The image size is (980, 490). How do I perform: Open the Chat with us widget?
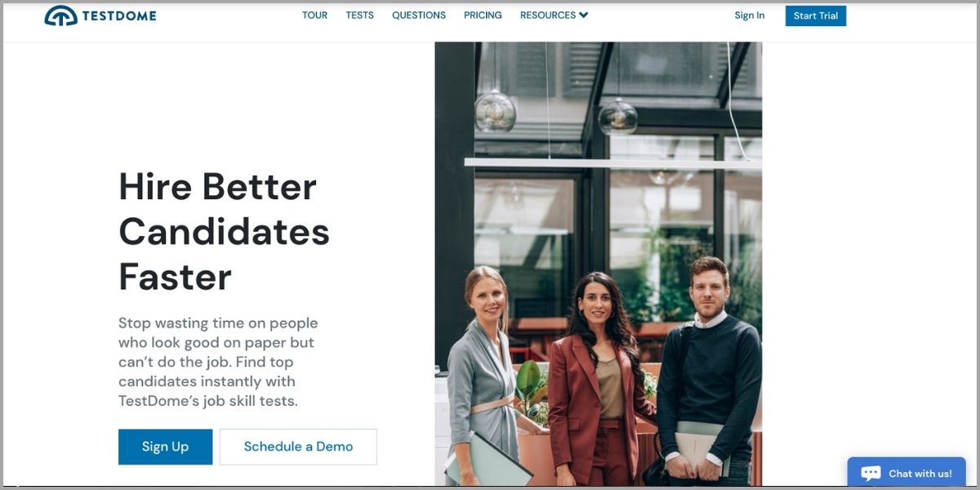tap(906, 473)
